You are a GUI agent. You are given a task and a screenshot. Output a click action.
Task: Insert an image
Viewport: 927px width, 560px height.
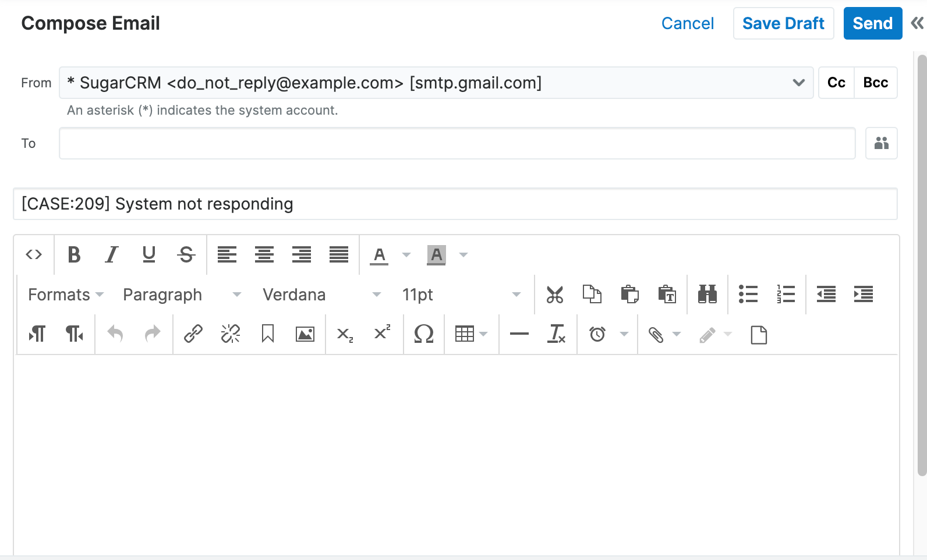pos(305,334)
